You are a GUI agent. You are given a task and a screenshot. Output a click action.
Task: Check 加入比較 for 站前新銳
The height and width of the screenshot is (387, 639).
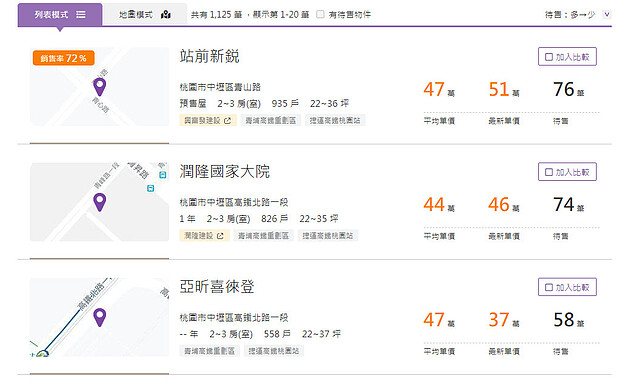[x=567, y=57]
